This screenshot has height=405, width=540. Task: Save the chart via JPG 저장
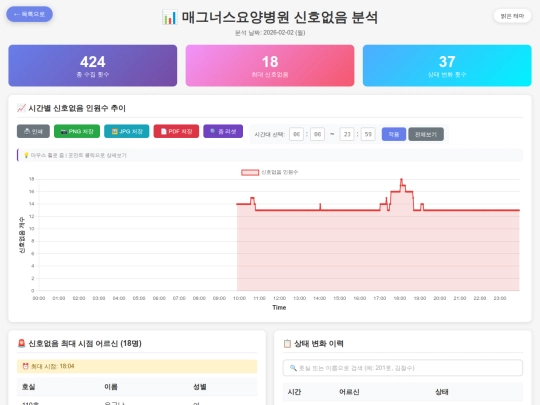[127, 131]
